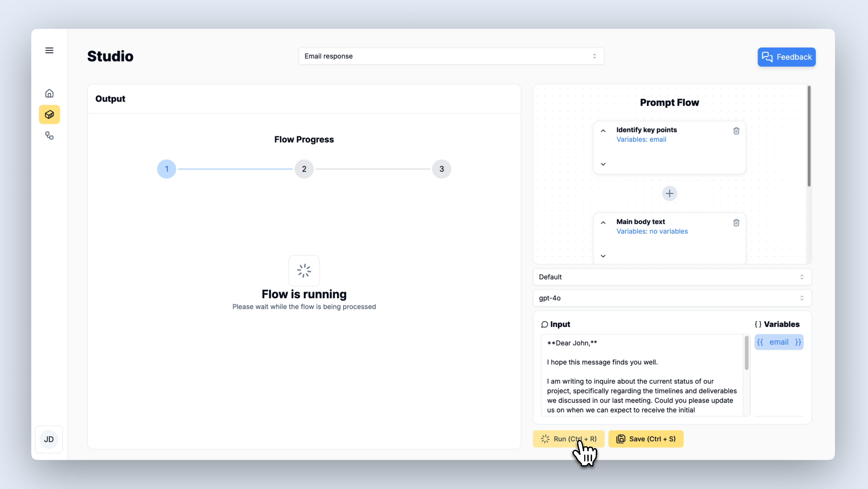Select the Studio cube sidebar icon
Viewport: 868px width, 489px height.
click(x=49, y=115)
